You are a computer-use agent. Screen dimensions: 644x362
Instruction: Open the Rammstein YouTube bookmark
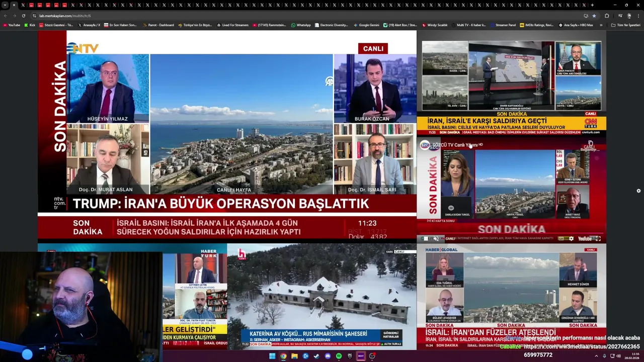269,25
